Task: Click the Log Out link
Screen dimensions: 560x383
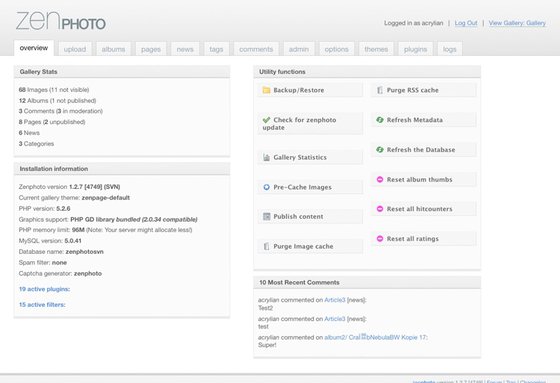Action: tap(466, 23)
